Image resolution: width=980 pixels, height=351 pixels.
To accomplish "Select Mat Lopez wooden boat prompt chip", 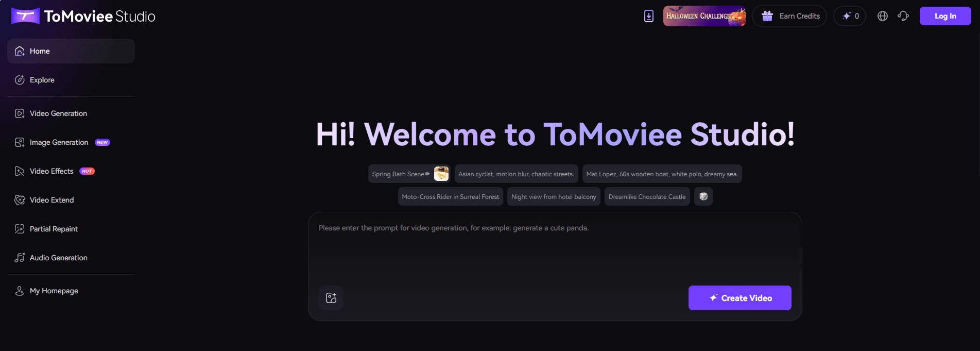I will [x=662, y=174].
